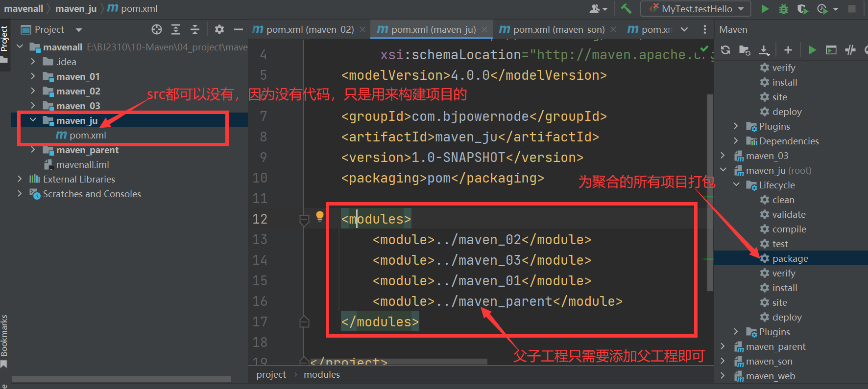Toggle fold marker at line 17
Screen dimensions: 868x389
coord(304,321)
